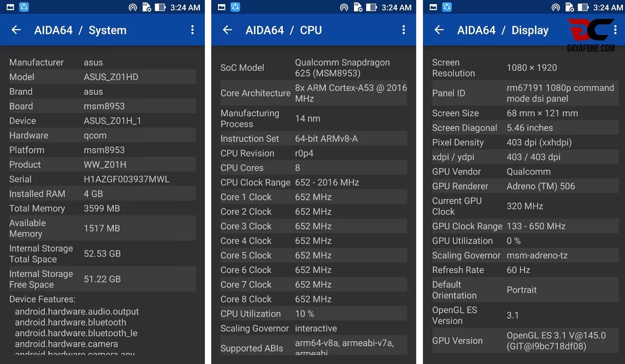625x364 pixels.
Task: Select the 'AIDA64 / System' title
Action: pos(80,30)
